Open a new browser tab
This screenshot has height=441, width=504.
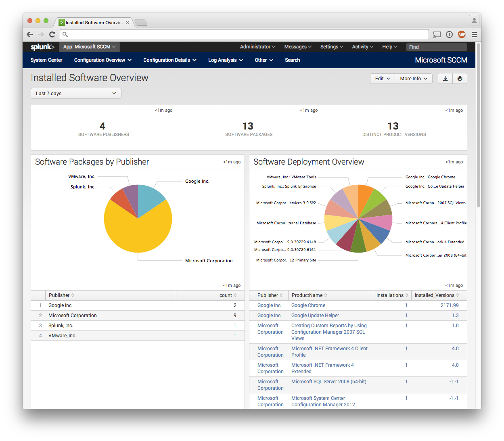140,23
